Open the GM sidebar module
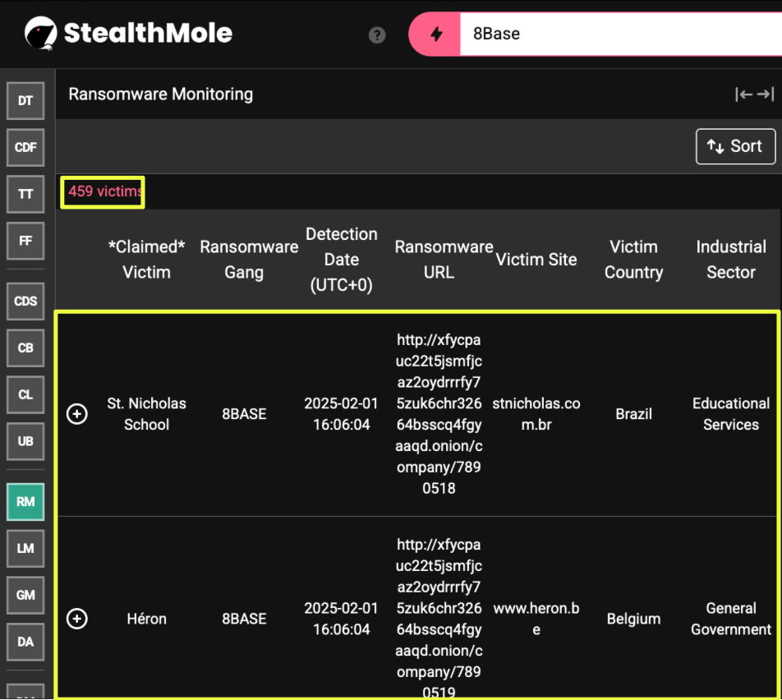 click(x=25, y=596)
